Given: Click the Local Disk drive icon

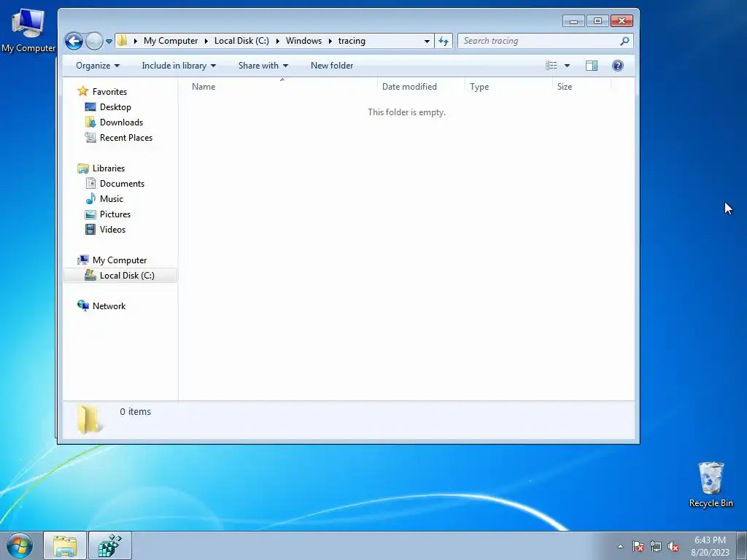Looking at the screenshot, I should coord(90,275).
